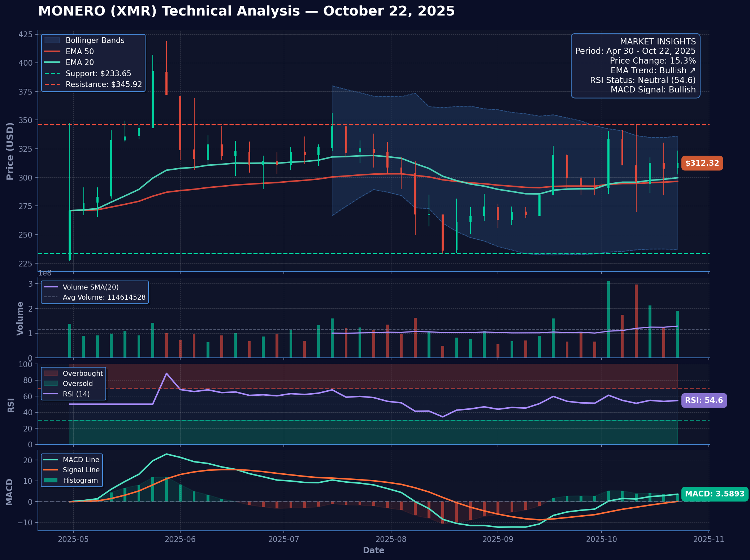Click the MARKET INSIGHTS info box
This screenshot has height=560, width=750.
point(635,66)
